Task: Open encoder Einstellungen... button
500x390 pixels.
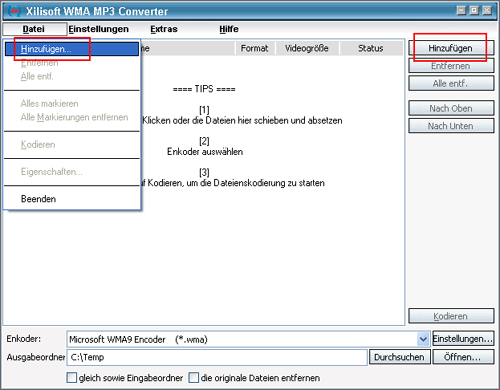Action: coord(463,339)
